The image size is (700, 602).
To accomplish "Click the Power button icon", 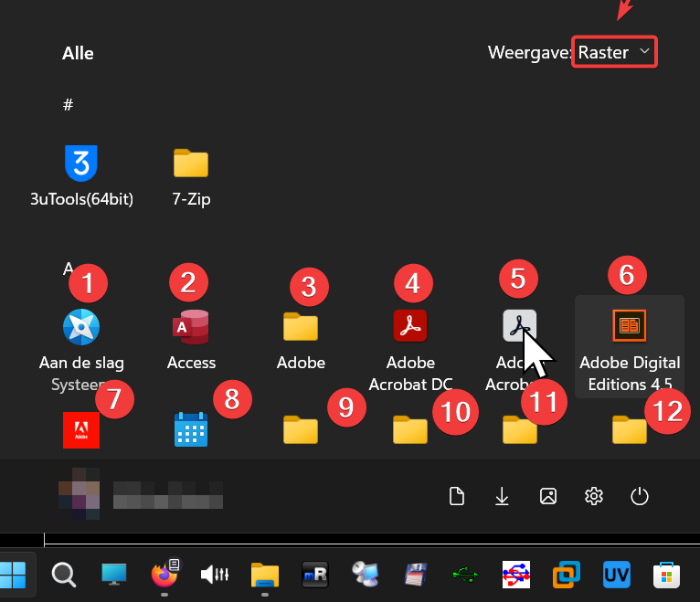I will click(640, 496).
